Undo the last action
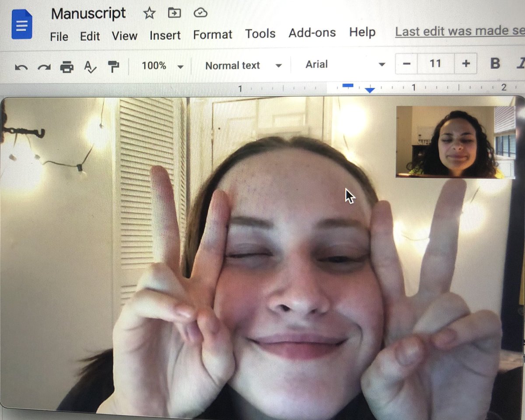Screen dimensions: 525x420 tap(21, 67)
